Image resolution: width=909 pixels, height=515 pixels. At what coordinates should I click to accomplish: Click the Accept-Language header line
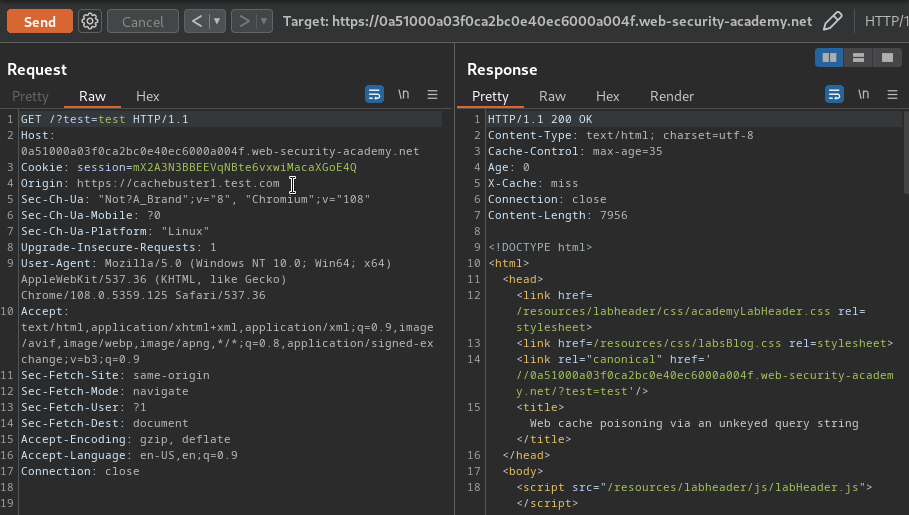(x=129, y=455)
